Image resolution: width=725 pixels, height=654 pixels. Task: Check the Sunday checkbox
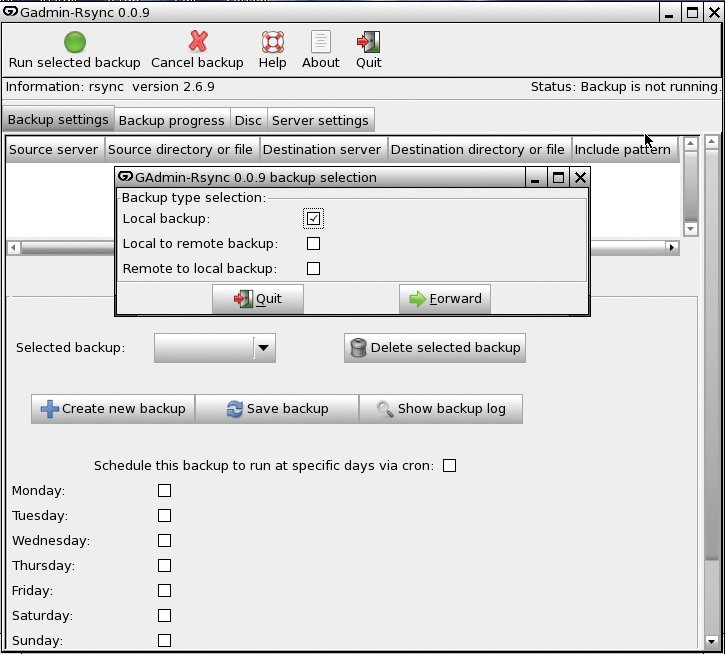coord(165,640)
